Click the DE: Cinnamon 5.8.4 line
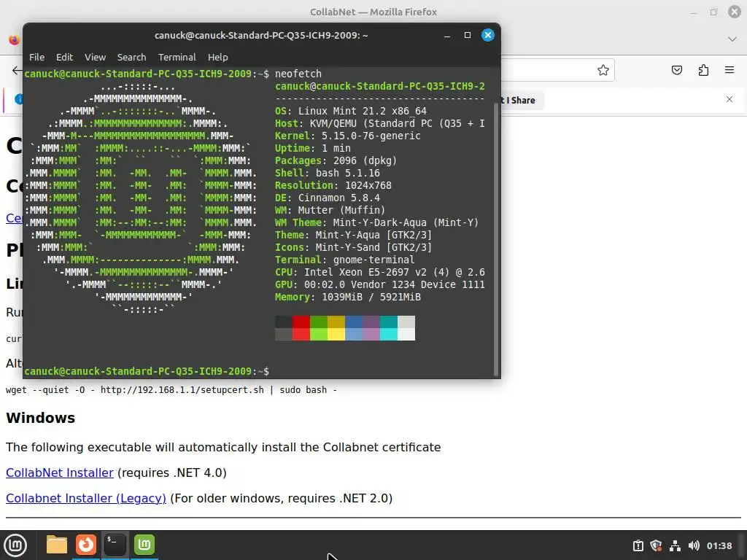This screenshot has height=560, width=747. pos(328,198)
